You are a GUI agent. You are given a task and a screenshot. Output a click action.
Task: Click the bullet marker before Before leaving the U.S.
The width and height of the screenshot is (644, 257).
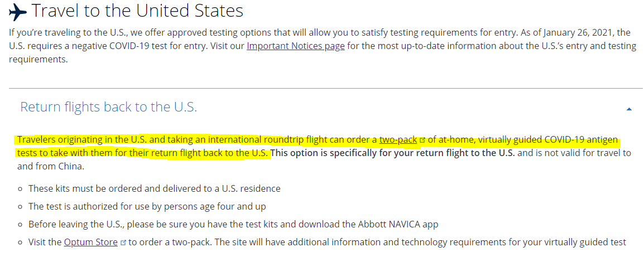click(x=20, y=225)
